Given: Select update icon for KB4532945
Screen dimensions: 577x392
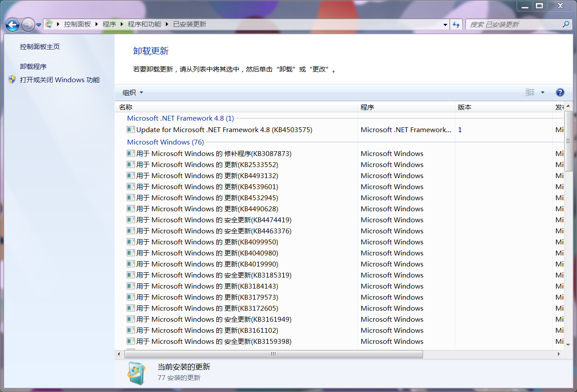Looking at the screenshot, I should [x=131, y=198].
